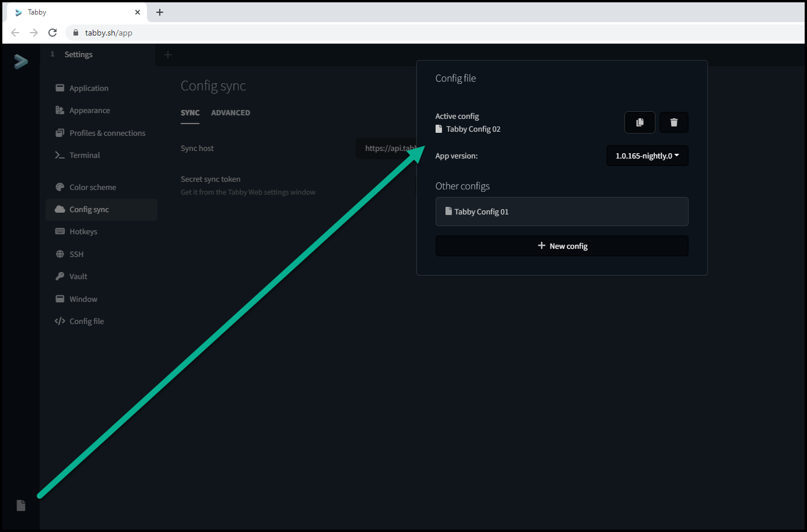Open Color scheme settings
Image resolution: width=807 pixels, height=532 pixels.
tap(92, 187)
